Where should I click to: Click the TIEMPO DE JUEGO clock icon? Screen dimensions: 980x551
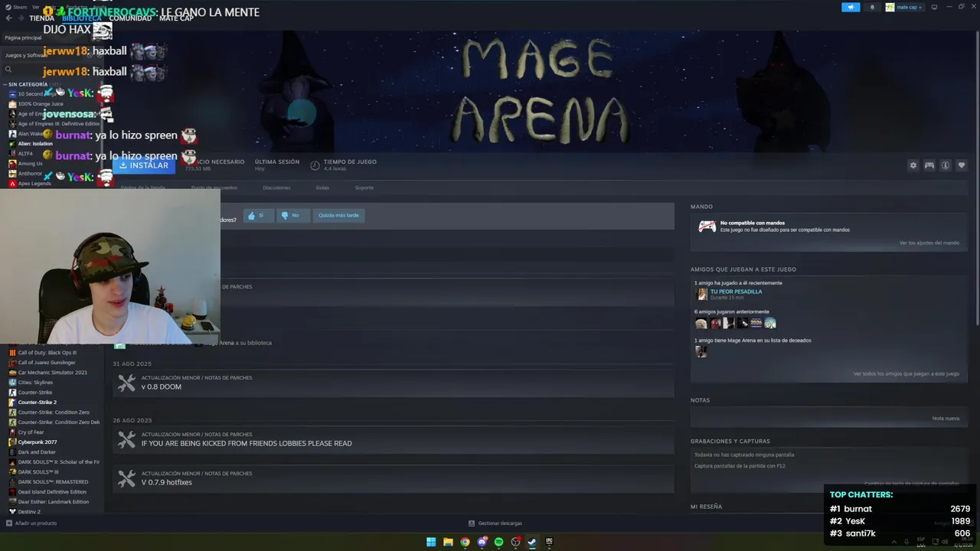tap(315, 165)
